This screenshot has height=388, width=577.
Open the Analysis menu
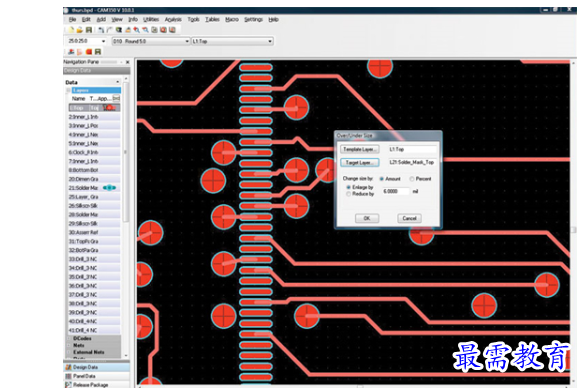(x=173, y=20)
